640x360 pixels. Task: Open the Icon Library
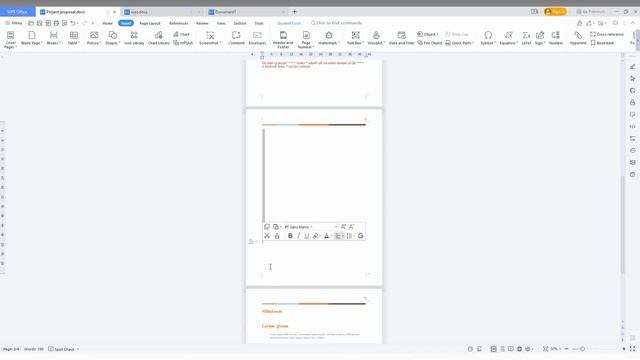(134, 38)
